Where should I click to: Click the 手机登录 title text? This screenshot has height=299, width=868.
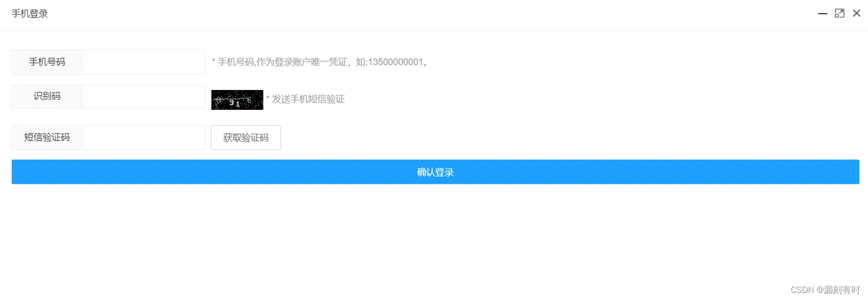click(30, 14)
